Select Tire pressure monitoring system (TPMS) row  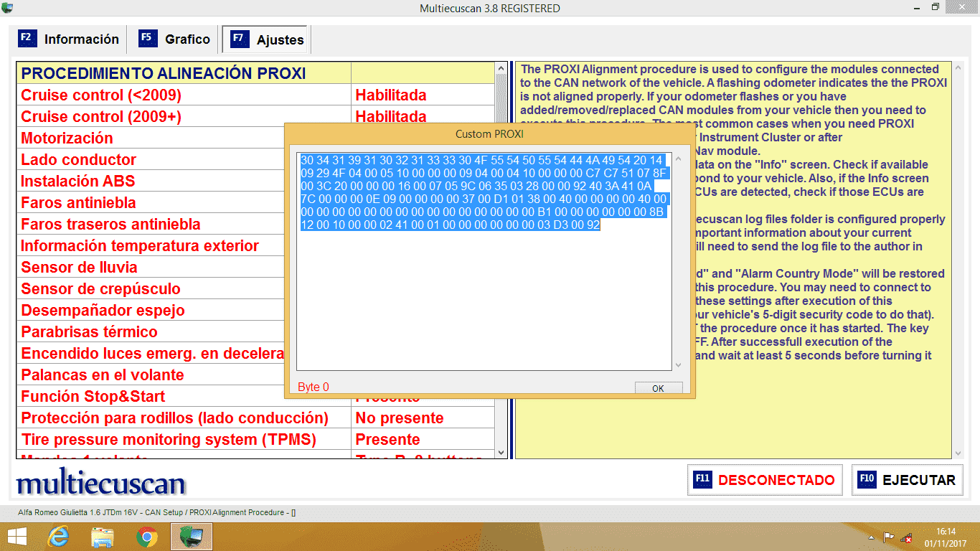coord(256,439)
